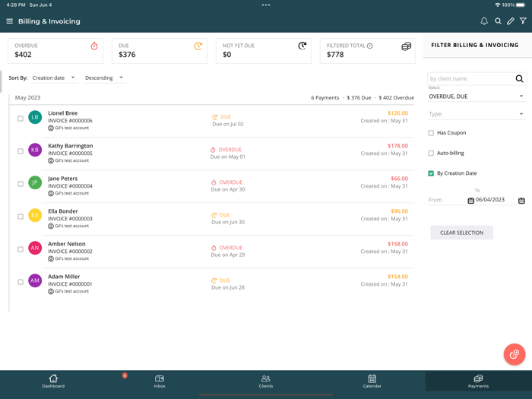Tap the To date 06/04/2023 field

[496, 200]
